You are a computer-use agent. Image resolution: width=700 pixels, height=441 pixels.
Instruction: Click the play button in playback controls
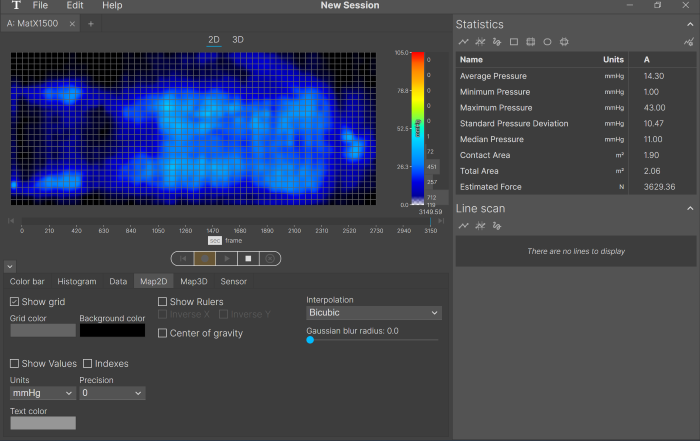[227, 258]
